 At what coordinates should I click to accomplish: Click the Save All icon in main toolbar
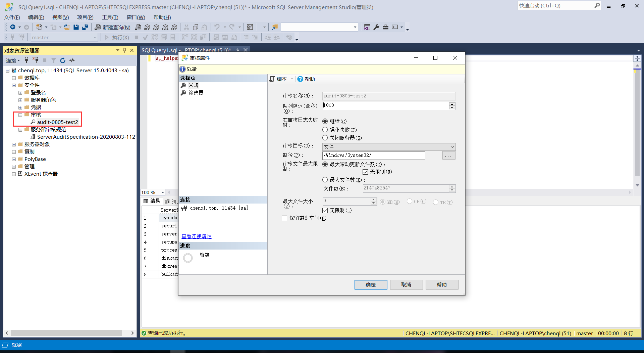point(85,27)
